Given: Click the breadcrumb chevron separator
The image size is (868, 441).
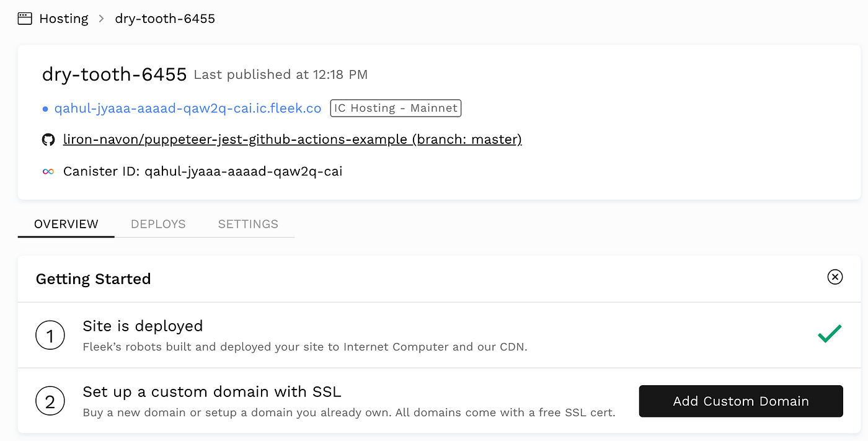Looking at the screenshot, I should tap(102, 19).
